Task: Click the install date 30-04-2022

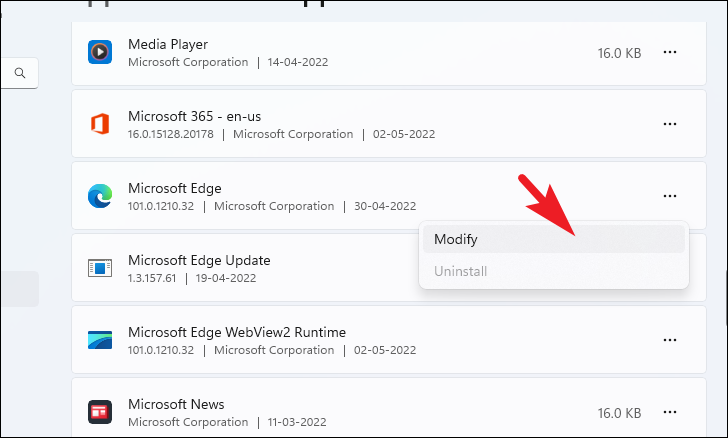Action: (x=385, y=206)
